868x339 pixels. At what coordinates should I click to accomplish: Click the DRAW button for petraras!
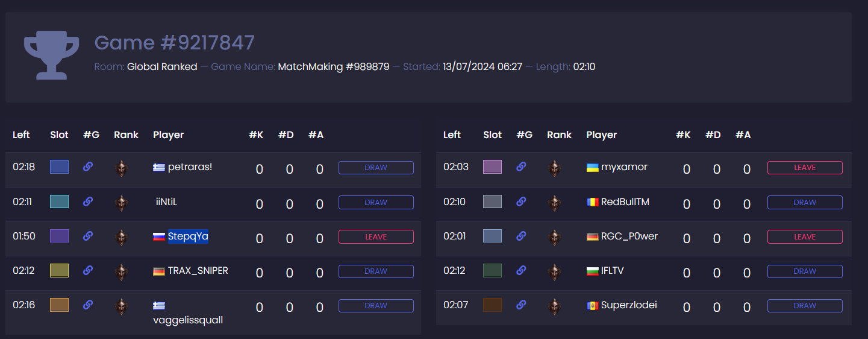click(x=376, y=168)
